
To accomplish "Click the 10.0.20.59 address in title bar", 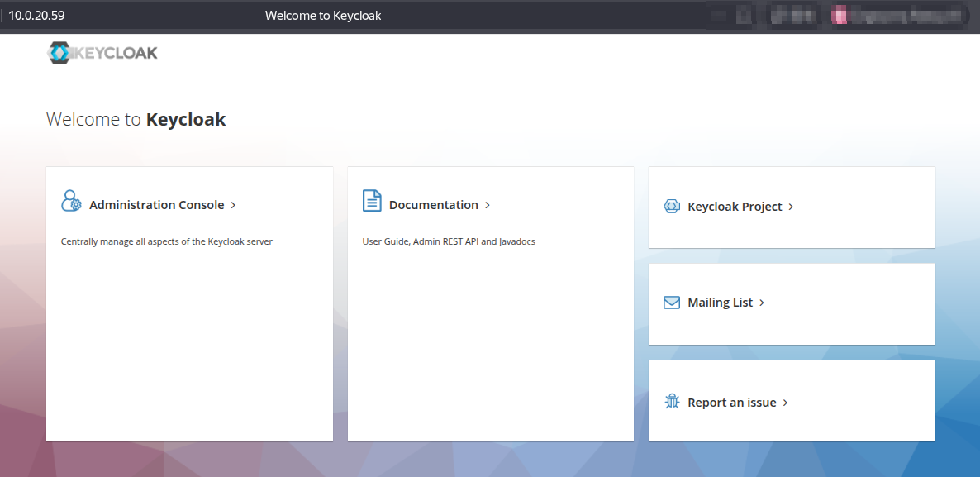I will tap(36, 16).
